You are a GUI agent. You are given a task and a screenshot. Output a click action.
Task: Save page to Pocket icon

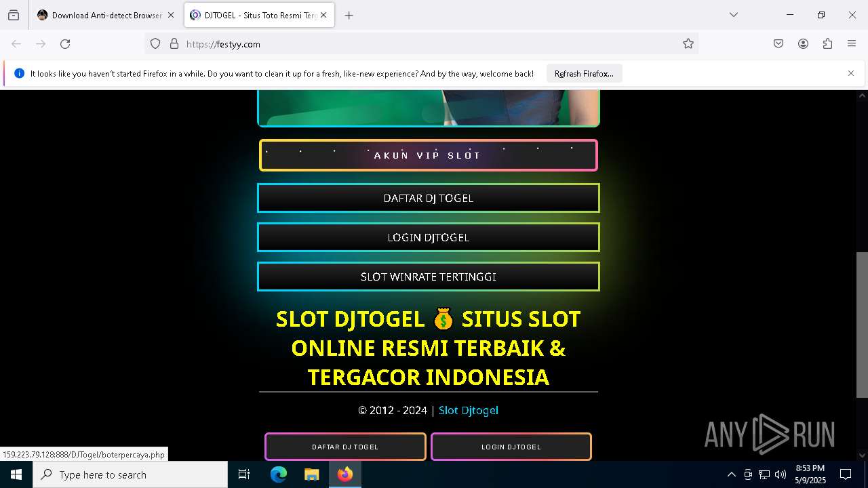click(778, 44)
